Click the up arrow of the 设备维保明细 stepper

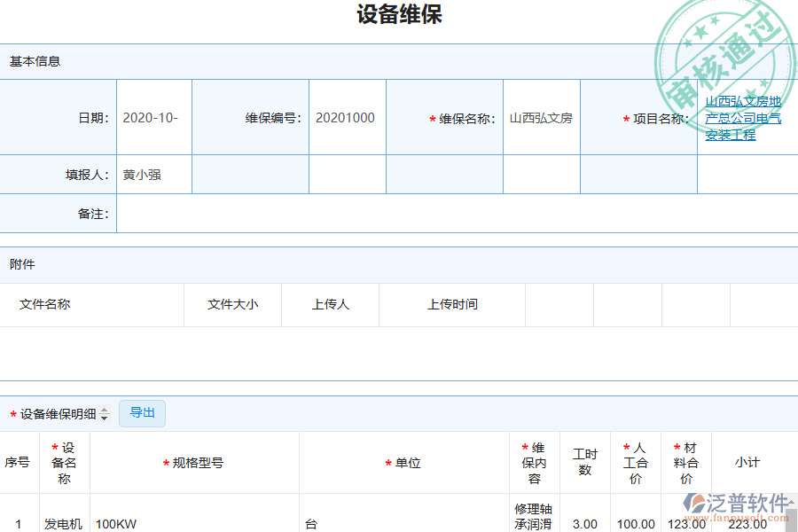pos(104,410)
